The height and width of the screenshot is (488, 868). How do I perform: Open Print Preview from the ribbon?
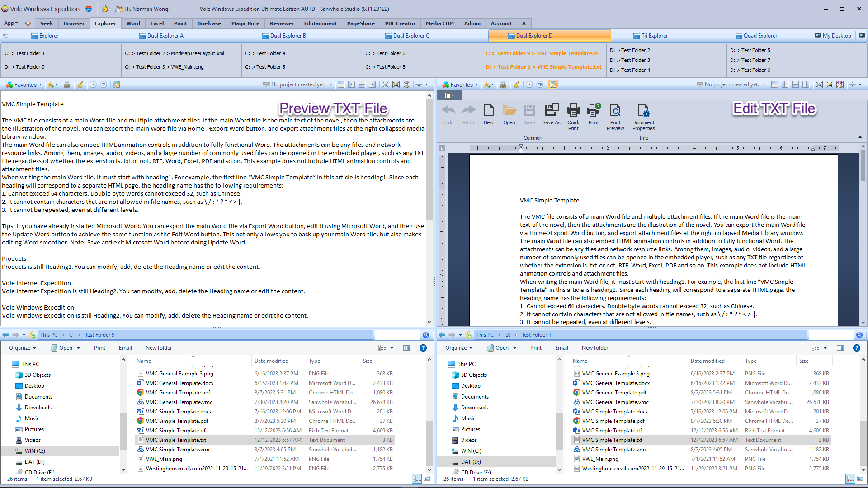[x=615, y=117]
